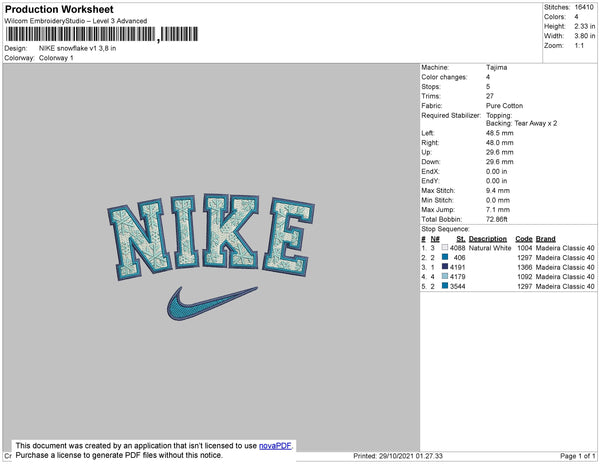Click the 'N#' column header

[x=435, y=239]
